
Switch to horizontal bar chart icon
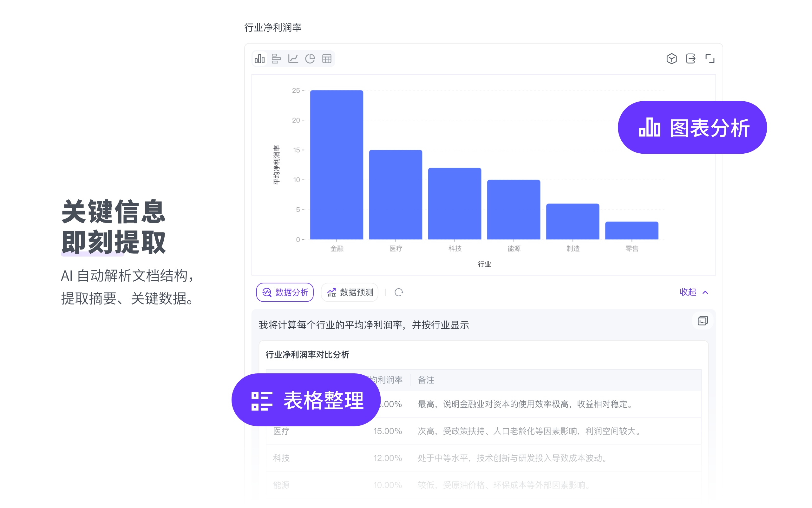[276, 59]
